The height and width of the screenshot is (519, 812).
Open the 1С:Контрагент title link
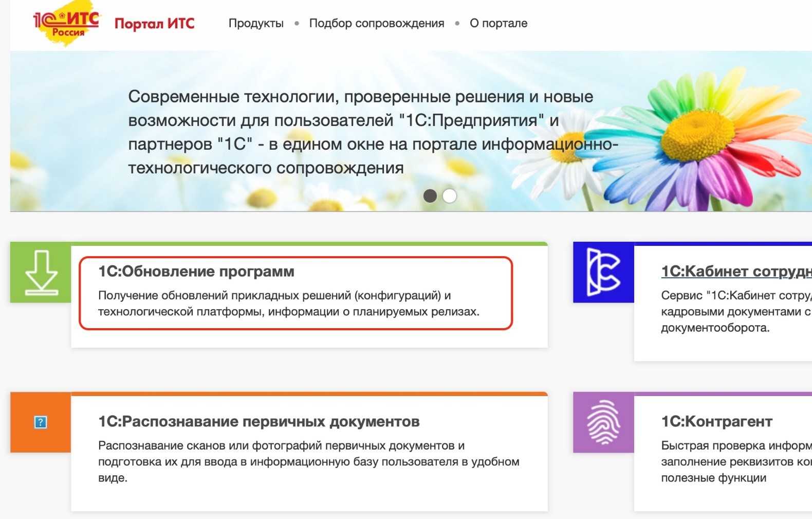(717, 422)
